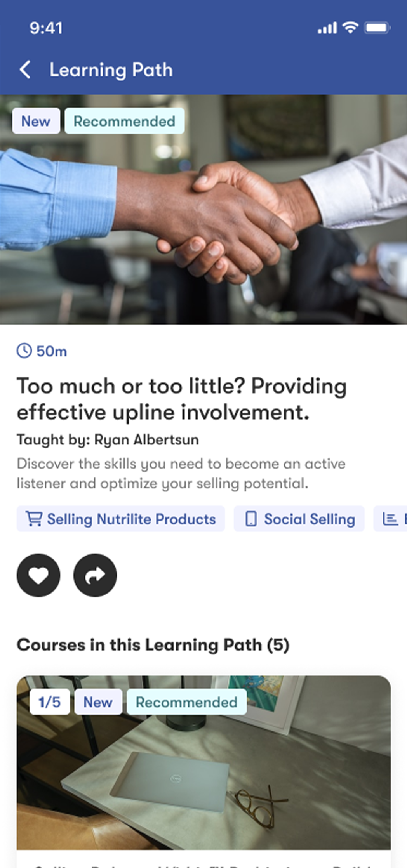This screenshot has height=868, width=407.
Task: Check the Wi-Fi status icon
Action: click(350, 28)
